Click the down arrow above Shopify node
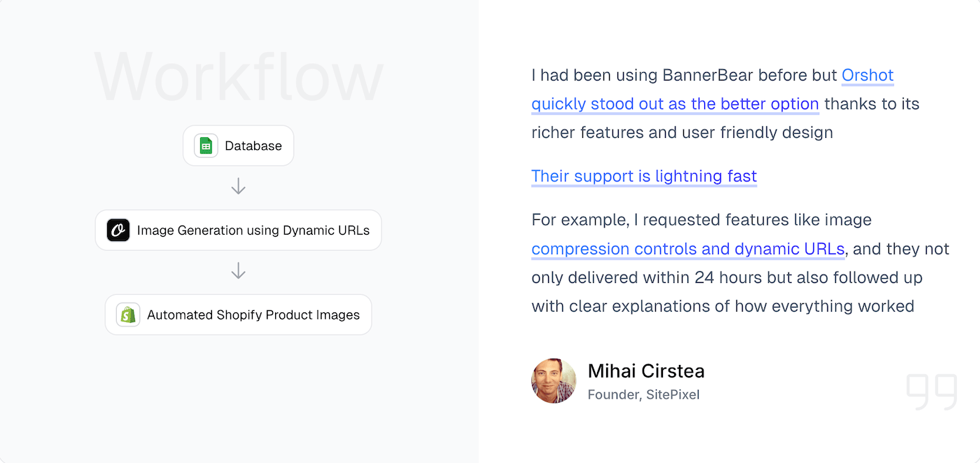Viewport: 980px width, 463px height. [x=238, y=270]
